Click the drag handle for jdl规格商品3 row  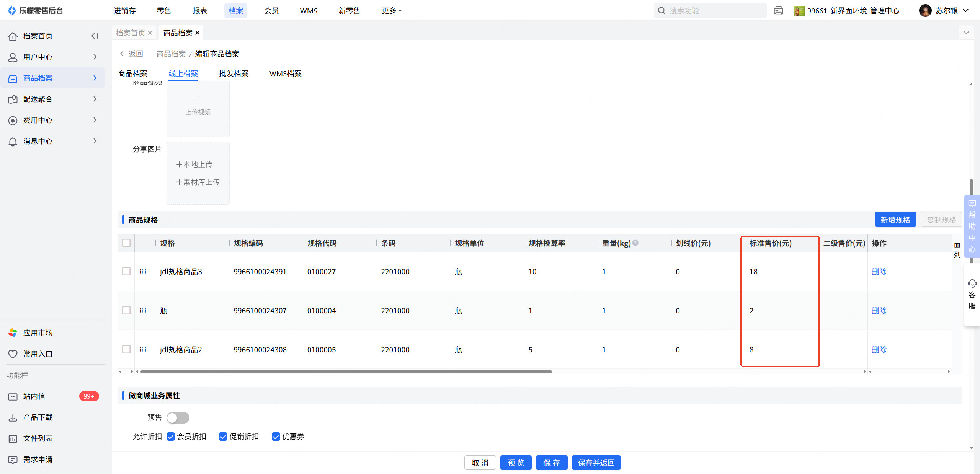(143, 272)
